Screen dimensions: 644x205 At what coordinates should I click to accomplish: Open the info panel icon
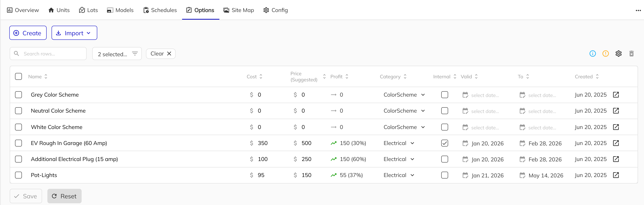click(x=593, y=53)
